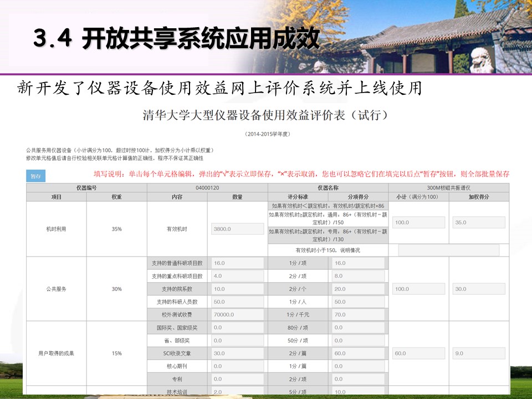
Task: Select the 用户取得的成果 weighted score field 9.0
Action: click(x=479, y=353)
